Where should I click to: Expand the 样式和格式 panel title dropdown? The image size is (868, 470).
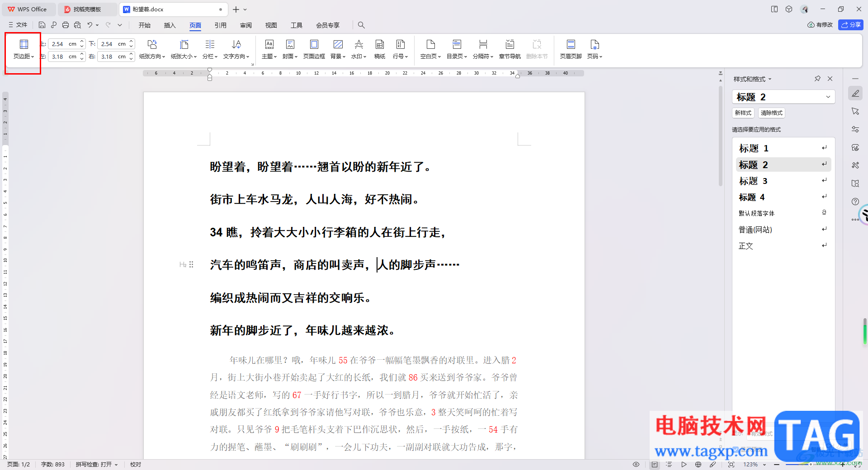point(770,79)
